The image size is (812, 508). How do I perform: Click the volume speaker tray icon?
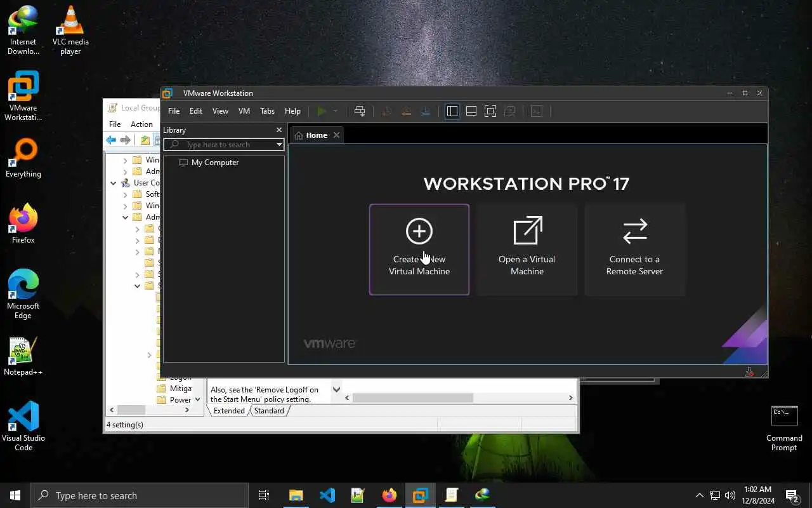coord(730,495)
